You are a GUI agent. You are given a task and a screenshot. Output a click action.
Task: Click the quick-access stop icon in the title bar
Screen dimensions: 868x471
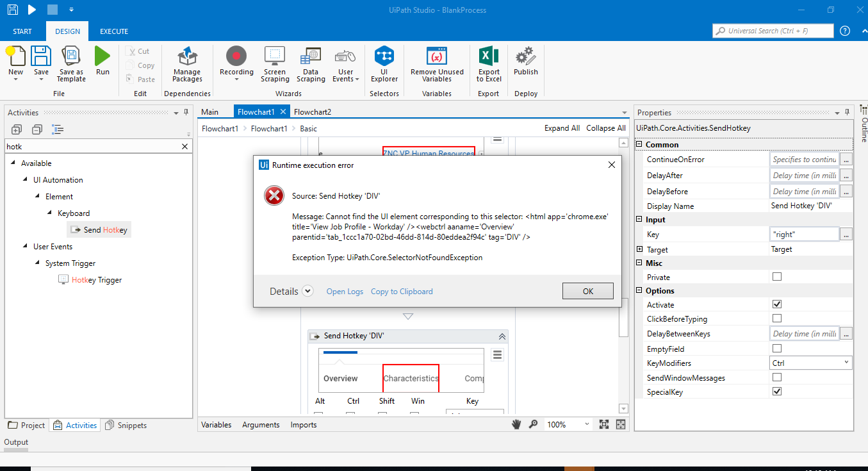[x=52, y=10]
